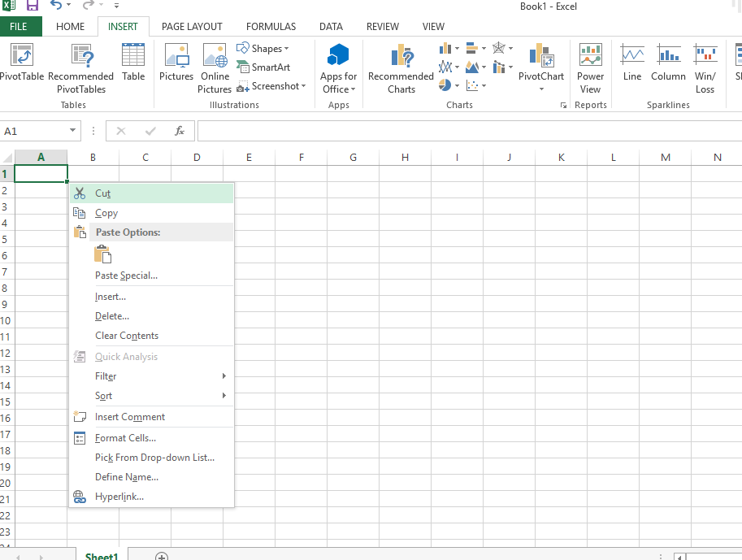Insert a PivotTable from the ribbon
Image resolution: width=742 pixels, height=560 pixels.
tap(21, 65)
